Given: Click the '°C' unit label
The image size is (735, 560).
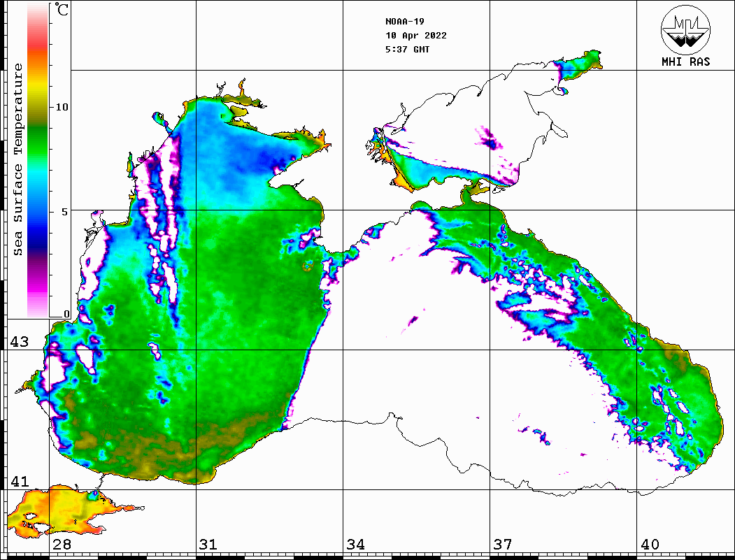Looking at the screenshot, I should click(x=62, y=9).
